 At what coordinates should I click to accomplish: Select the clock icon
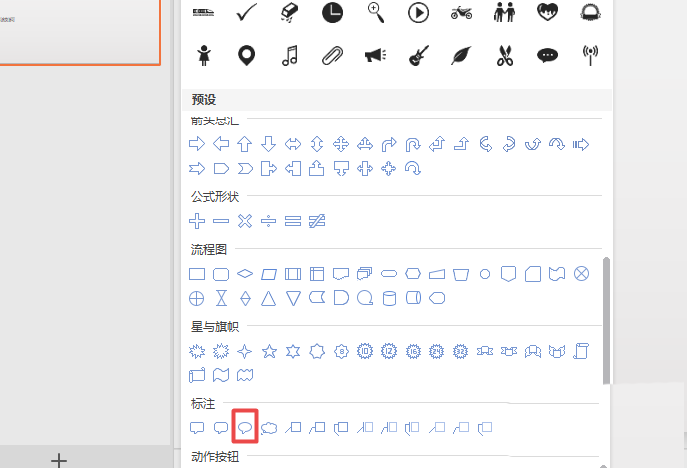click(333, 13)
